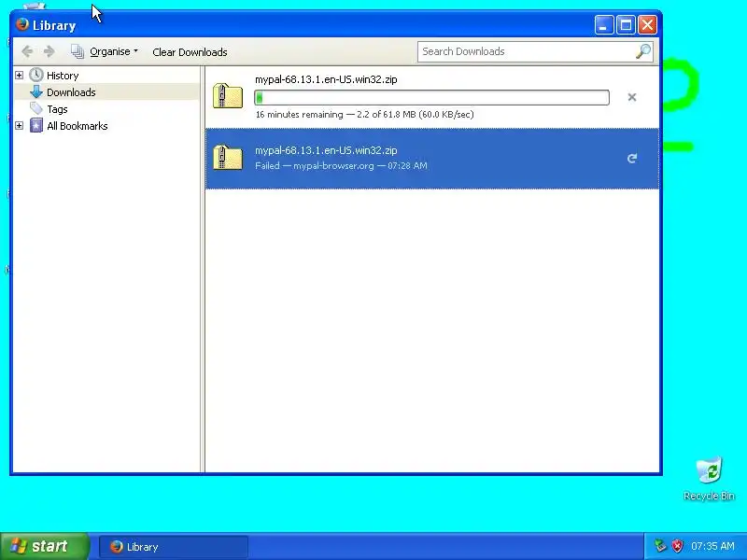Cancel the in-progress mypal zip download
Screen dimensions: 747x560
(632, 97)
